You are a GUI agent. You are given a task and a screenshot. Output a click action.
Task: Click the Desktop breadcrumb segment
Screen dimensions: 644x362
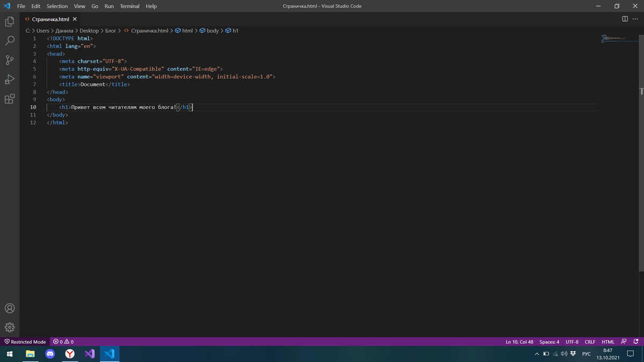click(89, 31)
